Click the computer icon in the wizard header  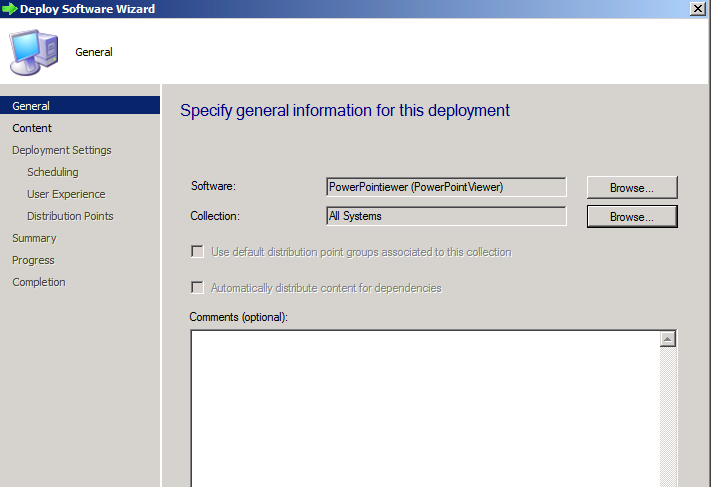tap(34, 52)
